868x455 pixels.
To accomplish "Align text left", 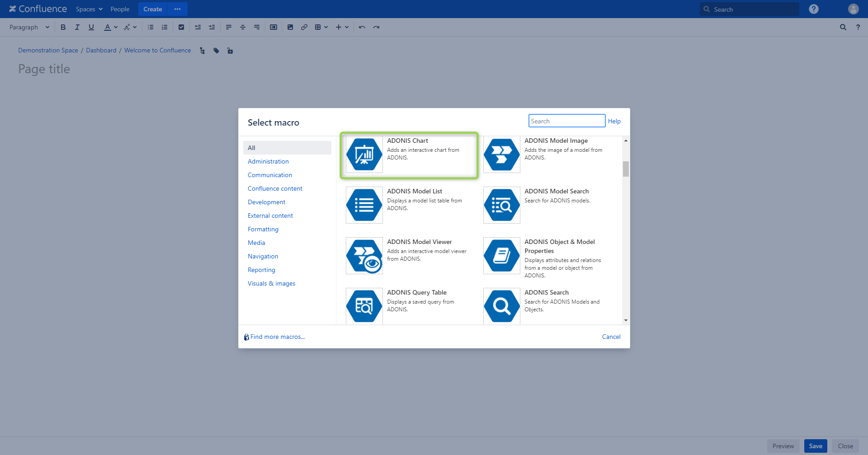I will [x=229, y=27].
